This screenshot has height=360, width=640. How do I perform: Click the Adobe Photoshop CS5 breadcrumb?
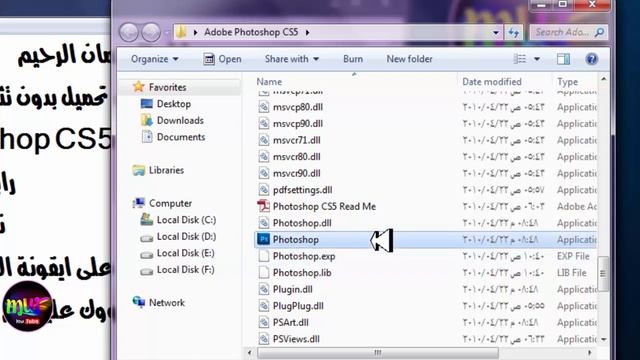pos(251,32)
